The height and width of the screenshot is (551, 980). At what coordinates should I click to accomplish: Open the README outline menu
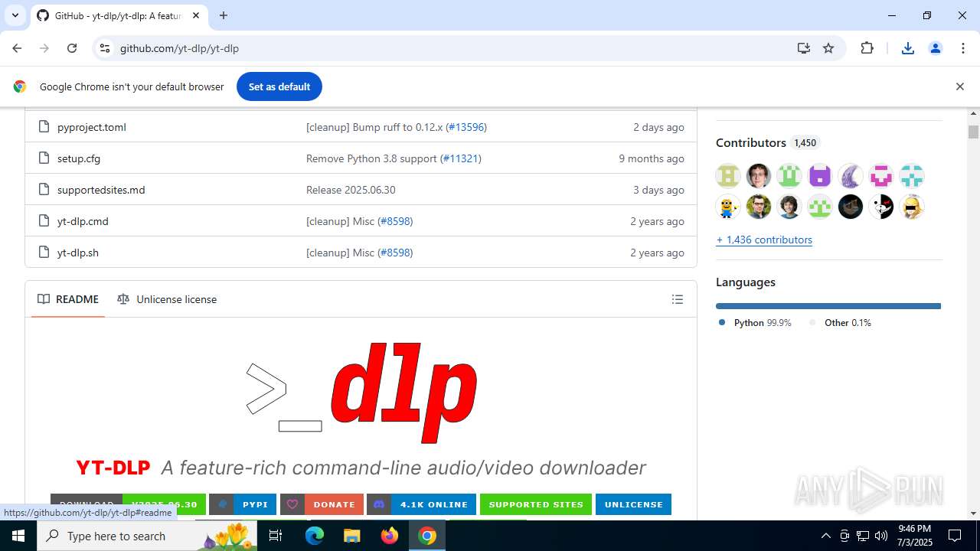click(678, 299)
